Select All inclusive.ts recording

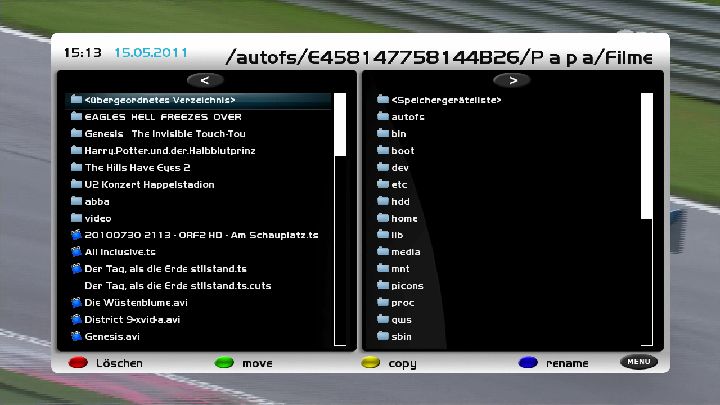120,252
